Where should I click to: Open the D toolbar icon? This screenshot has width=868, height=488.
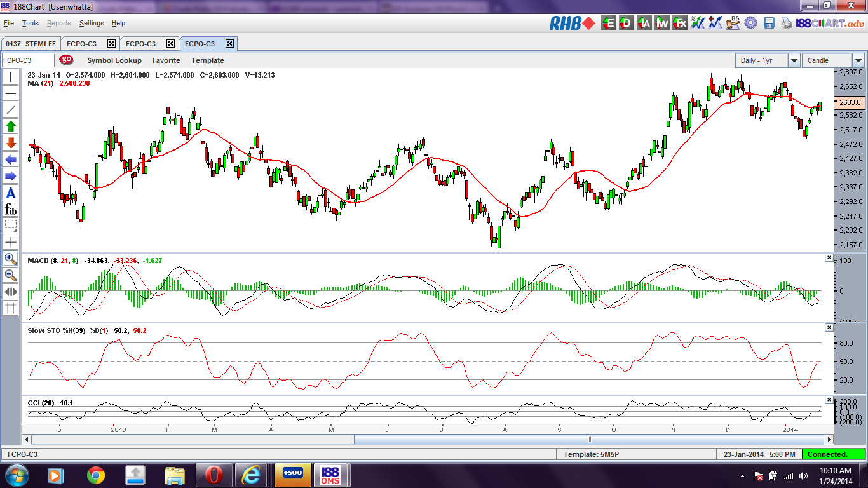coord(626,24)
